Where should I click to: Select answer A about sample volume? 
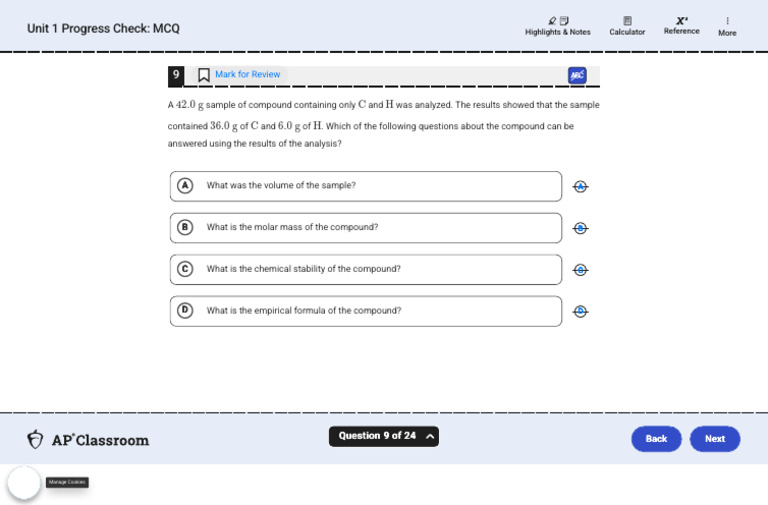click(366, 186)
